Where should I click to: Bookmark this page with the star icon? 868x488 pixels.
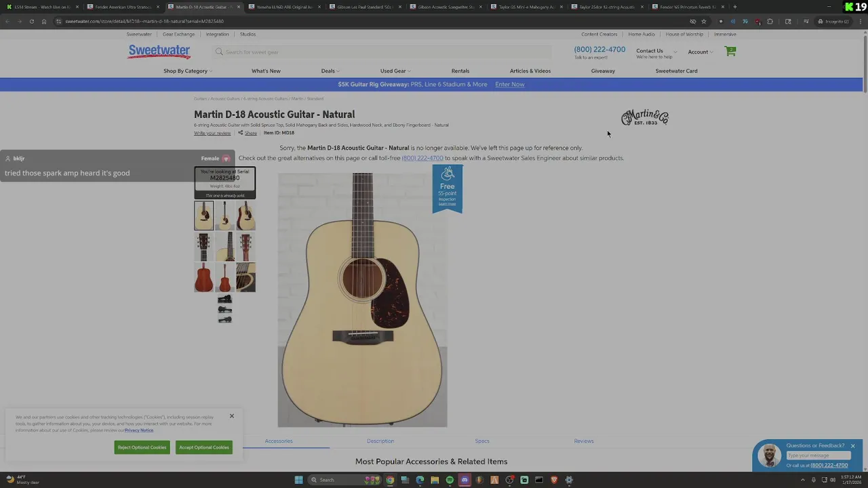[703, 21]
